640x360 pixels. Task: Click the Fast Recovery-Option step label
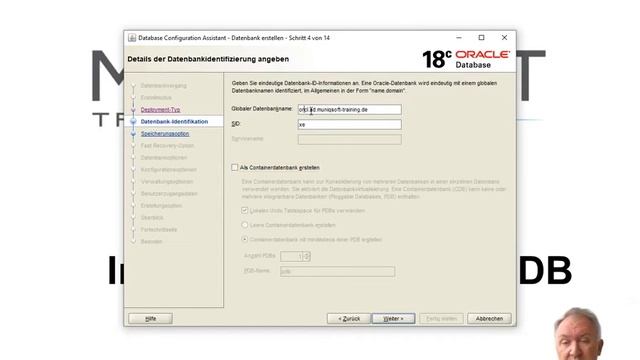coord(167,146)
